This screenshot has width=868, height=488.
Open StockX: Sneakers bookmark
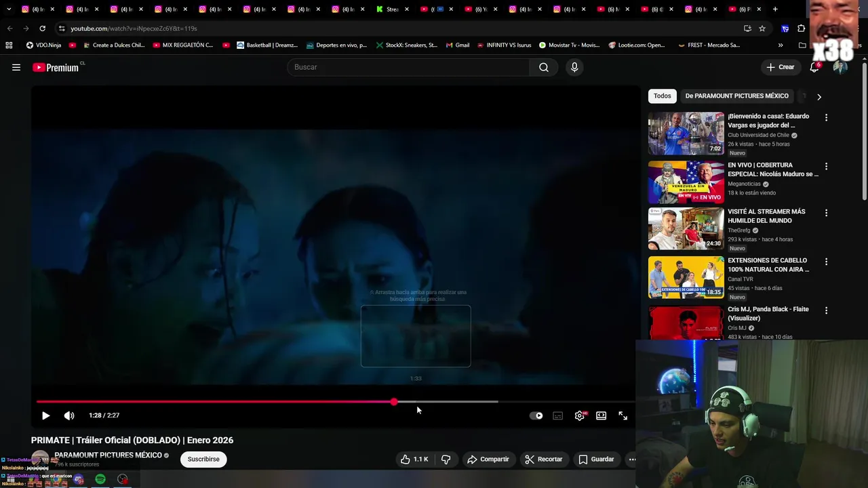[x=406, y=45]
